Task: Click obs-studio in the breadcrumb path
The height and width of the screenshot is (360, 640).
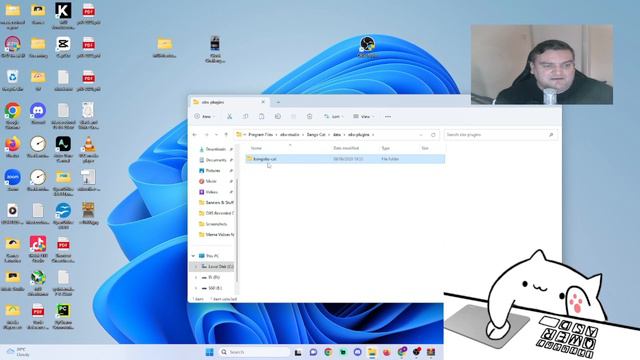Action: pos(290,135)
